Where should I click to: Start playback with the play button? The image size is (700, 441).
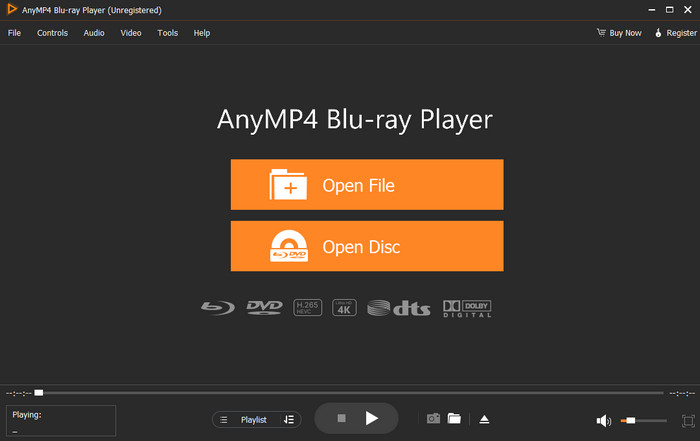pyautogui.click(x=371, y=418)
